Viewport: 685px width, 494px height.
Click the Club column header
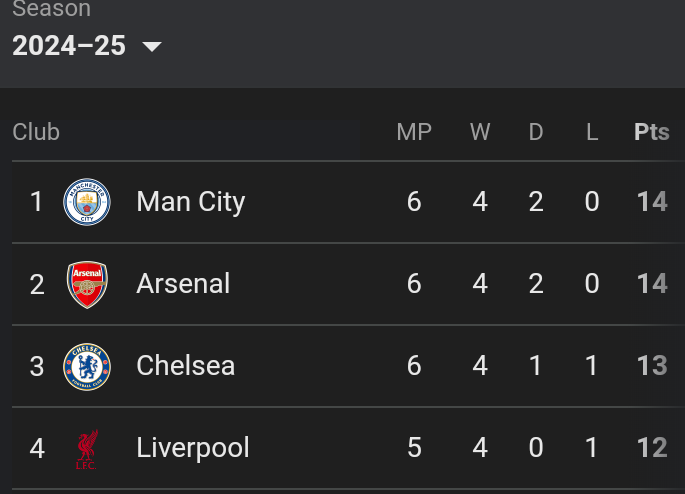(x=36, y=132)
